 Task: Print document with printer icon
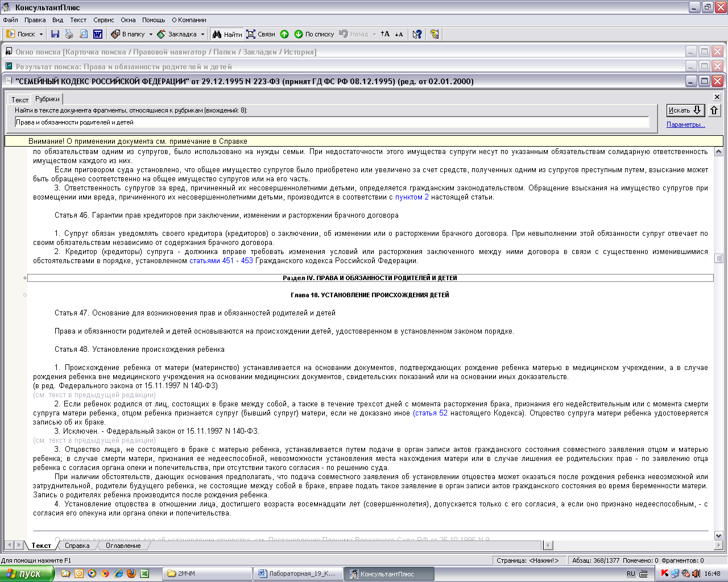pos(69,34)
